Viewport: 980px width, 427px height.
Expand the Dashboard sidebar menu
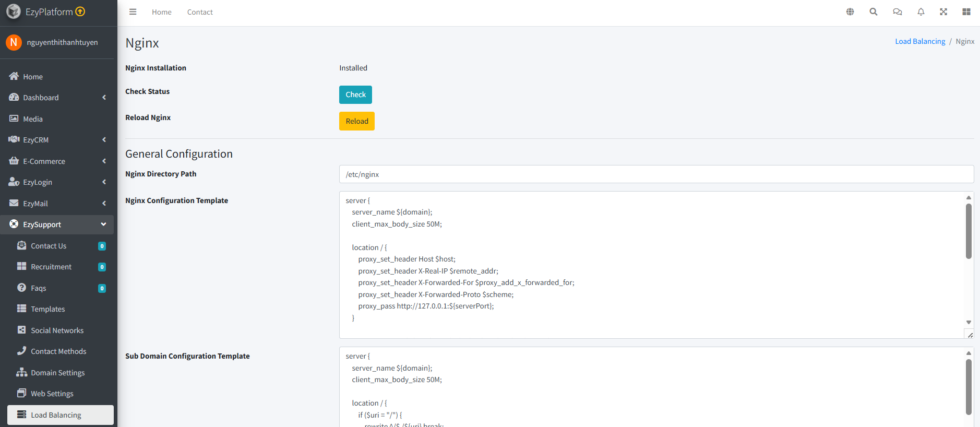(x=57, y=98)
